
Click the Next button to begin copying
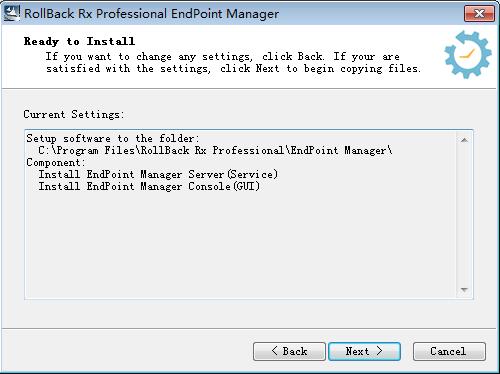pos(364,351)
